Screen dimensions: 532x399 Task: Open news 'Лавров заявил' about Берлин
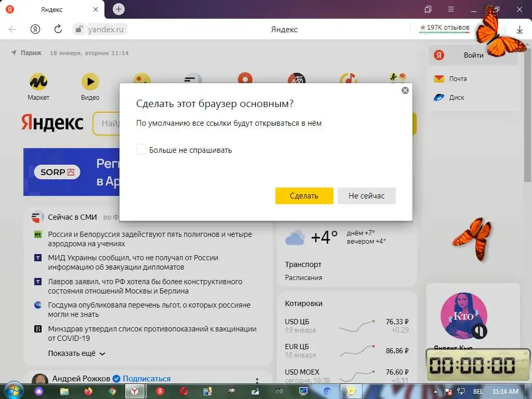(145, 286)
